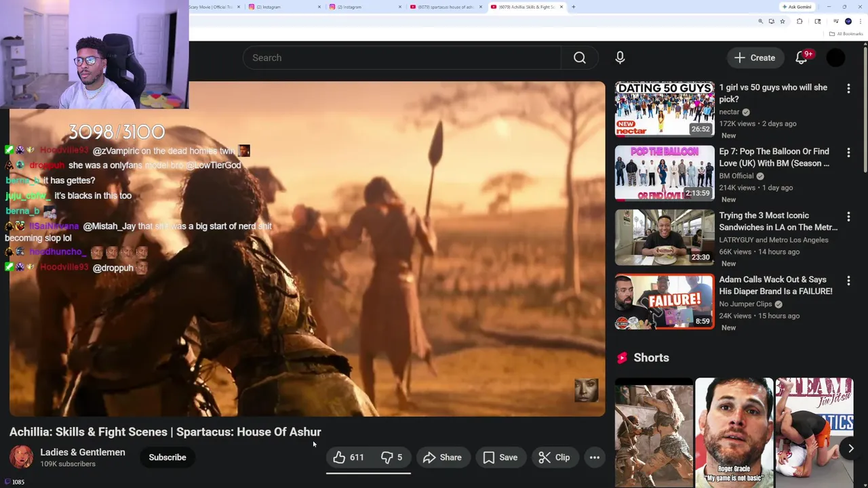The width and height of the screenshot is (868, 488).
Task: Switch to the Scary Movie trailer tab
Action: 216,7
